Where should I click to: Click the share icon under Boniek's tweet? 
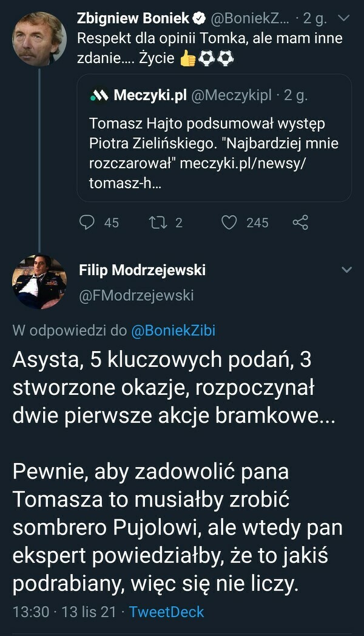(300, 223)
